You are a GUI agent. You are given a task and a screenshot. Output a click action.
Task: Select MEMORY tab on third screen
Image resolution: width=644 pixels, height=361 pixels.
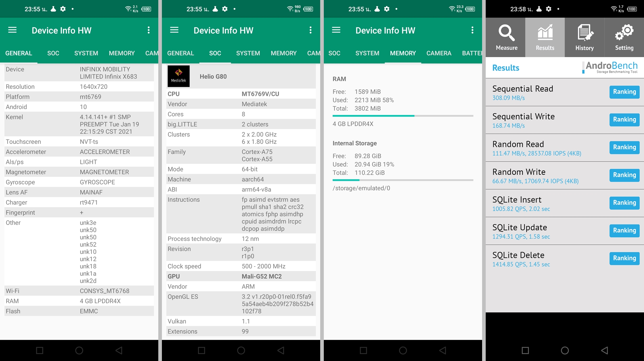(403, 53)
